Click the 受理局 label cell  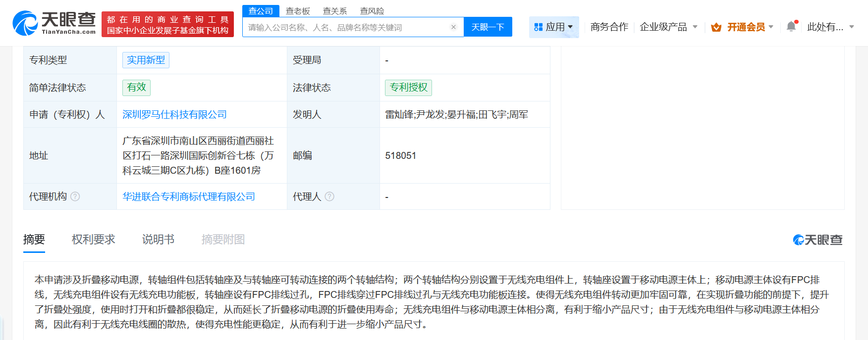coord(333,60)
